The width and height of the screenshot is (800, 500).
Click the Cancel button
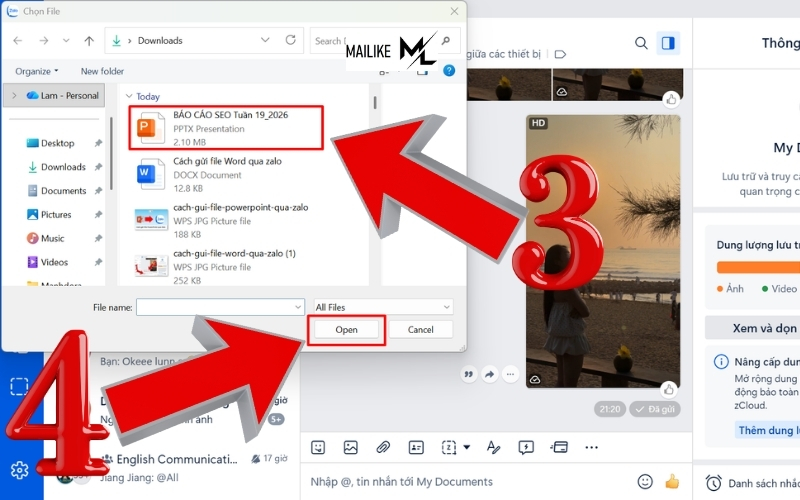pos(420,330)
